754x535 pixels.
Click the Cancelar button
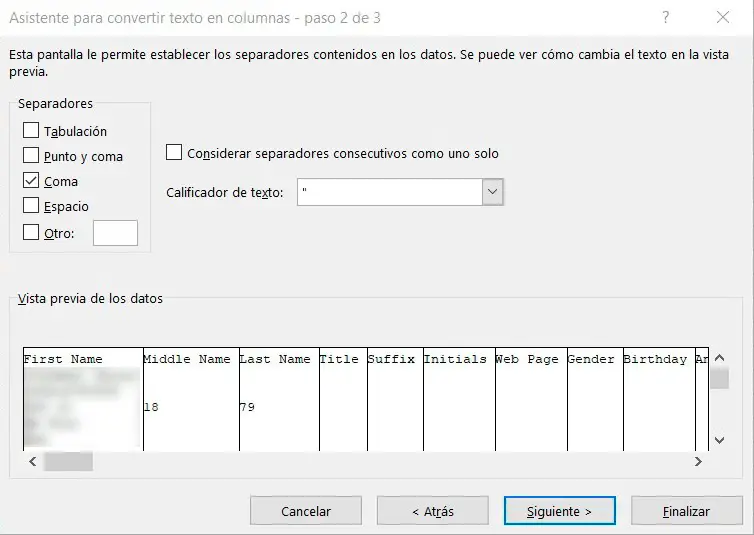click(306, 511)
